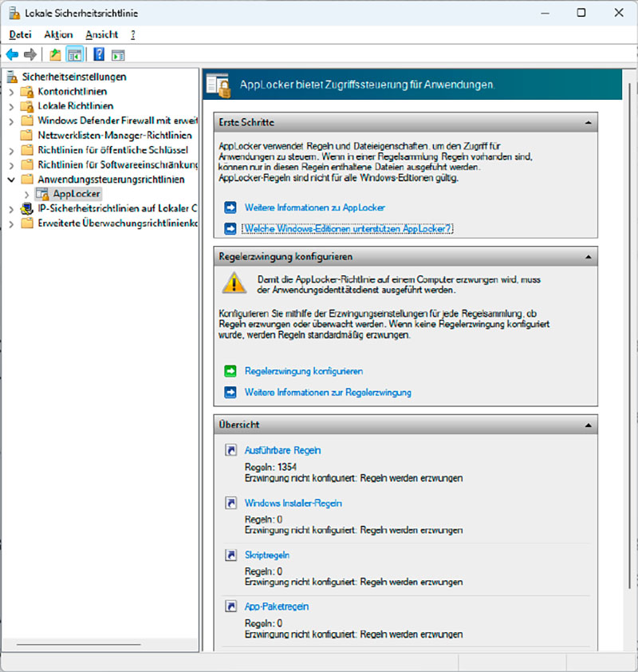Click the IP-Sicherheitsrichtlinien tree node icon
638x672 pixels.
tap(28, 208)
